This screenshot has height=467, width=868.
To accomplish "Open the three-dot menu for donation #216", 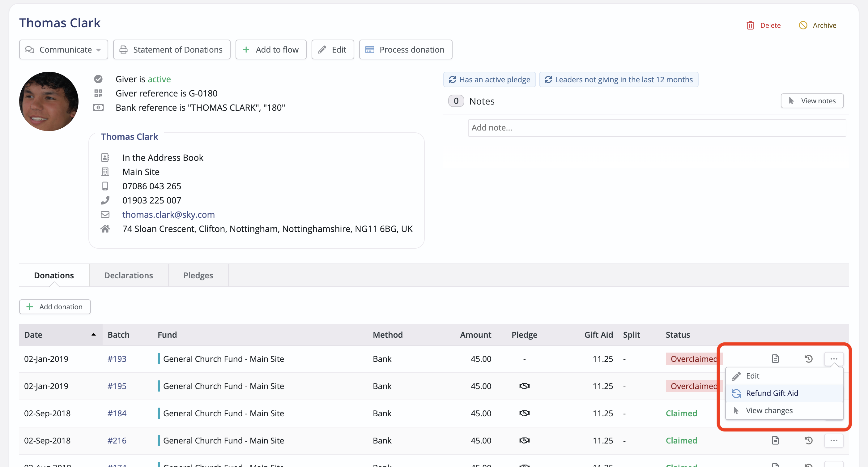I will (x=834, y=440).
